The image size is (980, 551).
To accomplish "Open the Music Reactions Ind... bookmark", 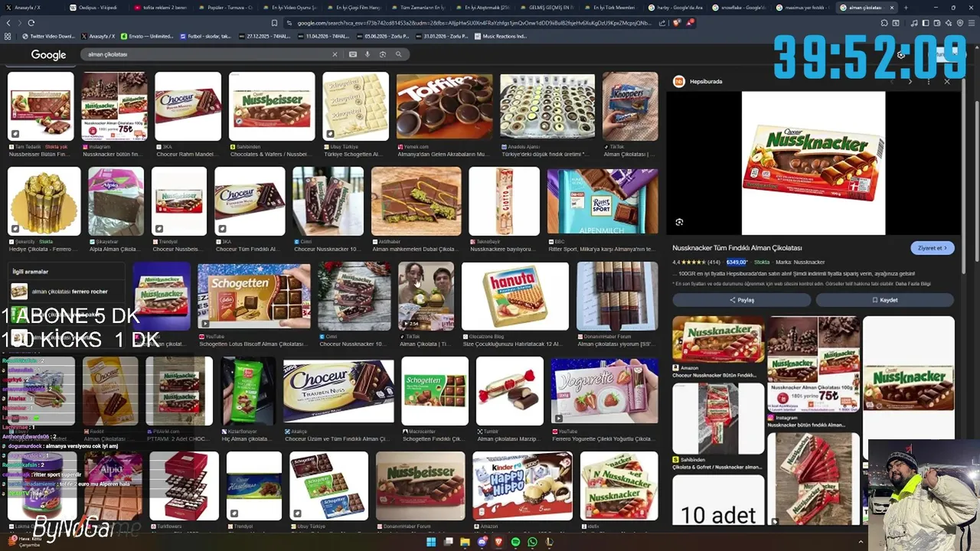I will pyautogui.click(x=501, y=36).
